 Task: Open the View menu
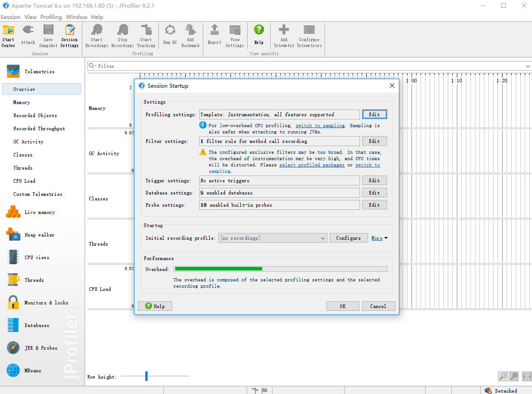pyautogui.click(x=30, y=17)
